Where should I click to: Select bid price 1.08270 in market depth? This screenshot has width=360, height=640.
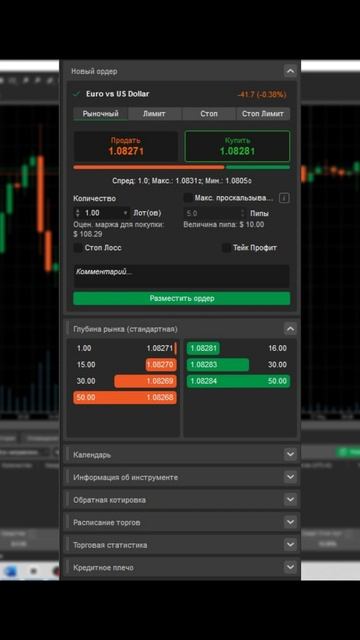tap(160, 365)
